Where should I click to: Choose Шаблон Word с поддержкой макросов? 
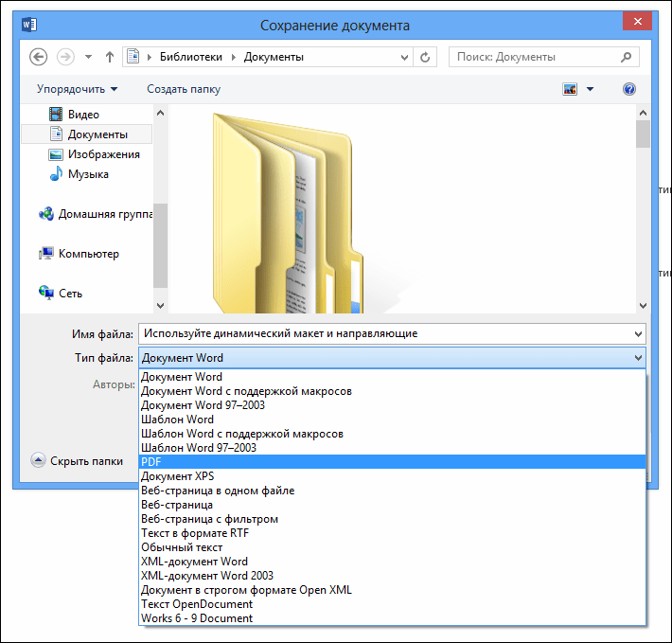tap(392, 434)
